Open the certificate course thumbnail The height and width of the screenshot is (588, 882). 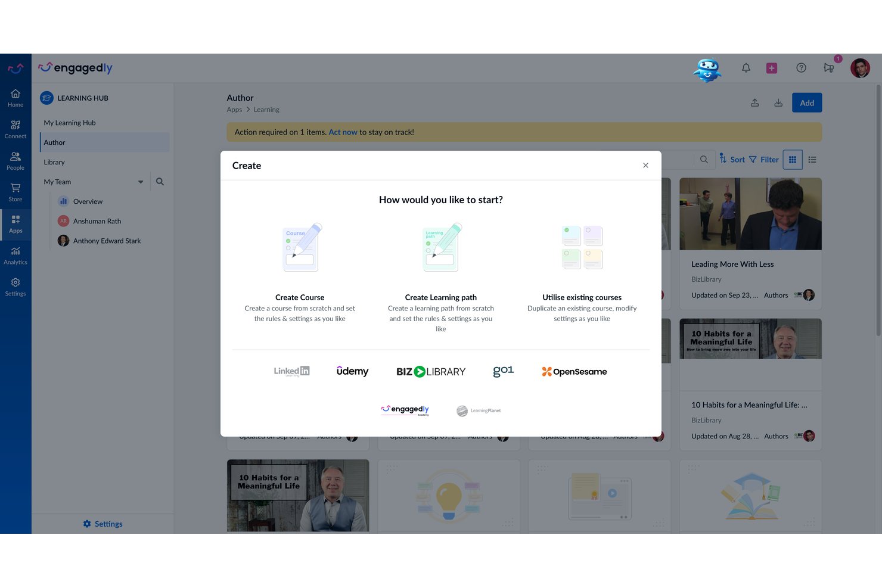[x=600, y=496]
